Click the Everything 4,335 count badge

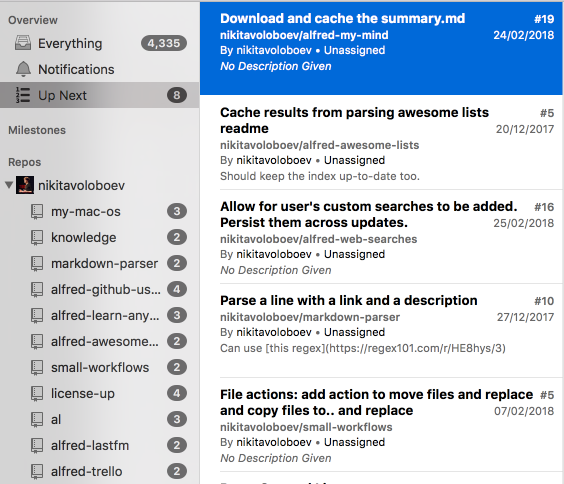pyautogui.click(x=164, y=43)
